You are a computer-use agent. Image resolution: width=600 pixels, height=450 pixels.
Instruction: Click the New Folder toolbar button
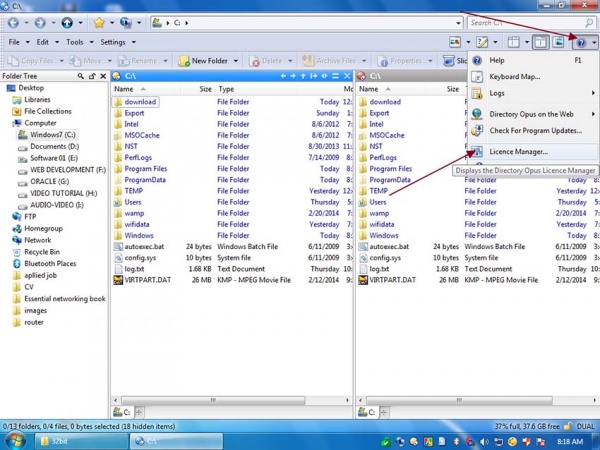click(x=210, y=60)
